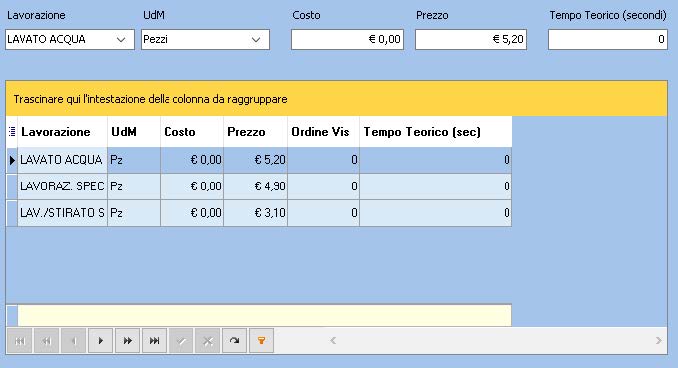Open the grid column chooser icon

12,131
